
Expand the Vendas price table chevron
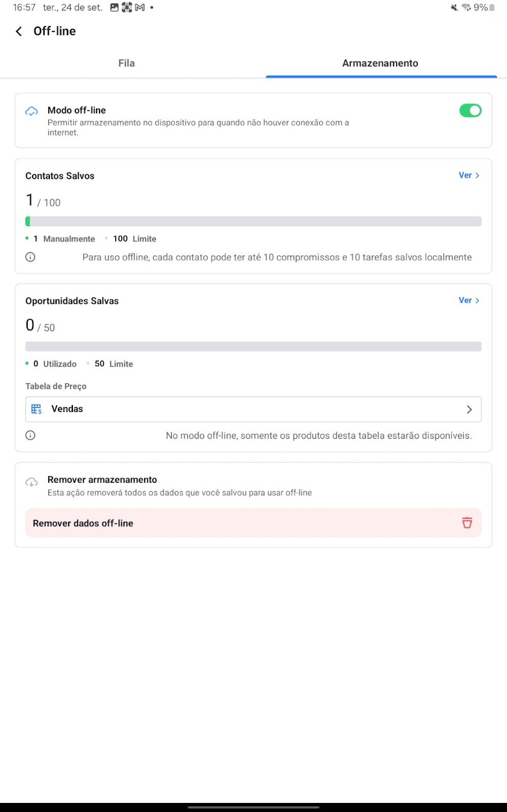(x=470, y=409)
